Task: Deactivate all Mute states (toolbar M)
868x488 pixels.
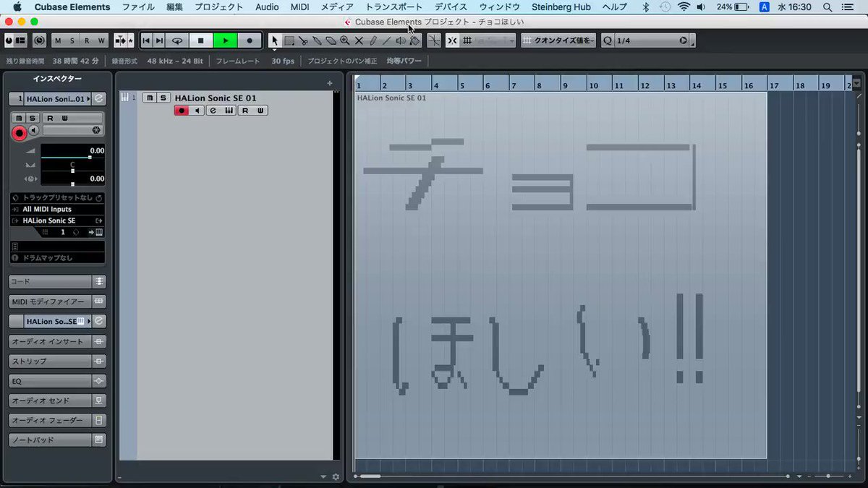Action: [58, 41]
